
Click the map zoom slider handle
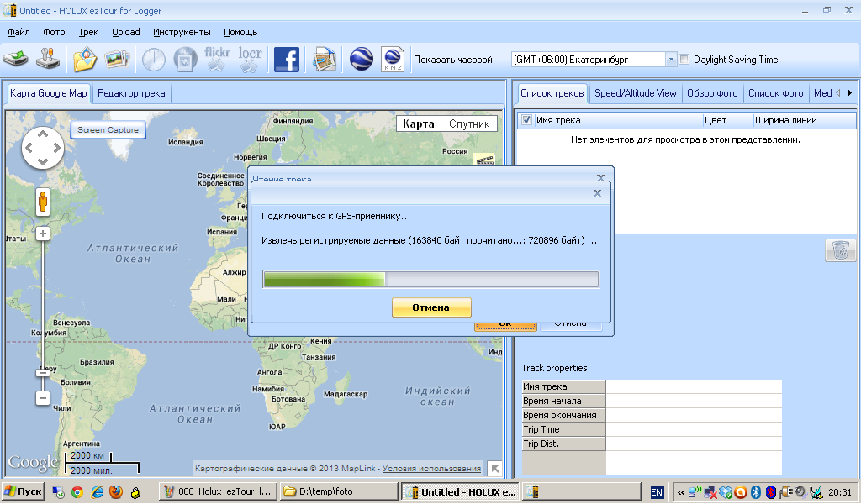(x=43, y=373)
